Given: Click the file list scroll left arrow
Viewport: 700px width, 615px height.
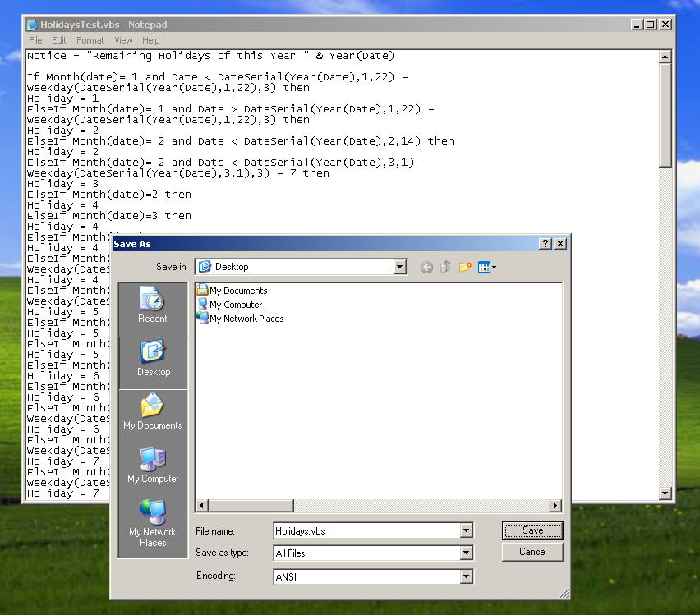Looking at the screenshot, I should pos(201,505).
